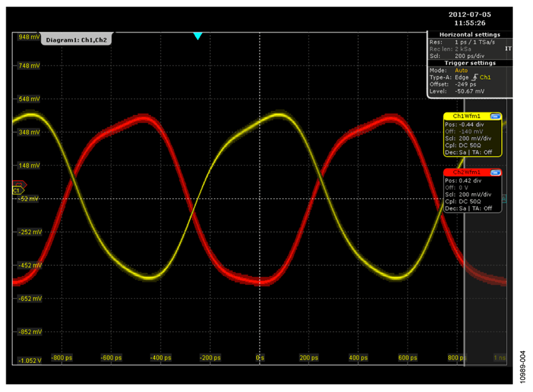Click the time 11:55:26 display

click(x=470, y=23)
